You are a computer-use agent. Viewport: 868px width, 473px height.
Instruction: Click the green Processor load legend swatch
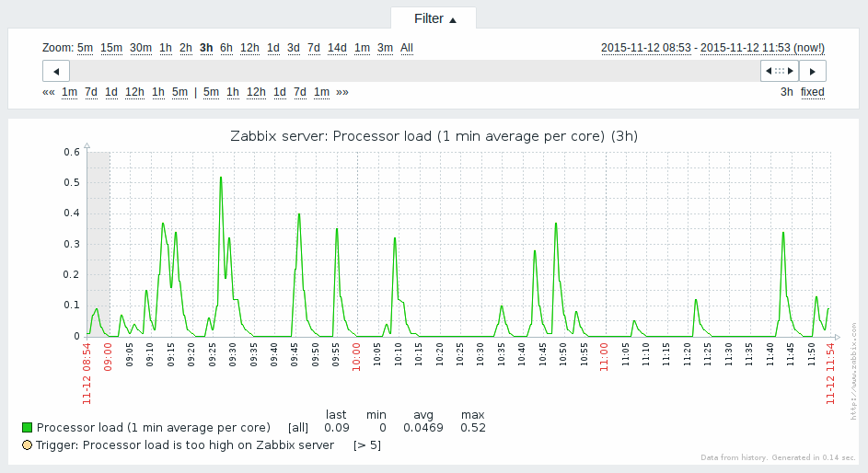point(27,428)
